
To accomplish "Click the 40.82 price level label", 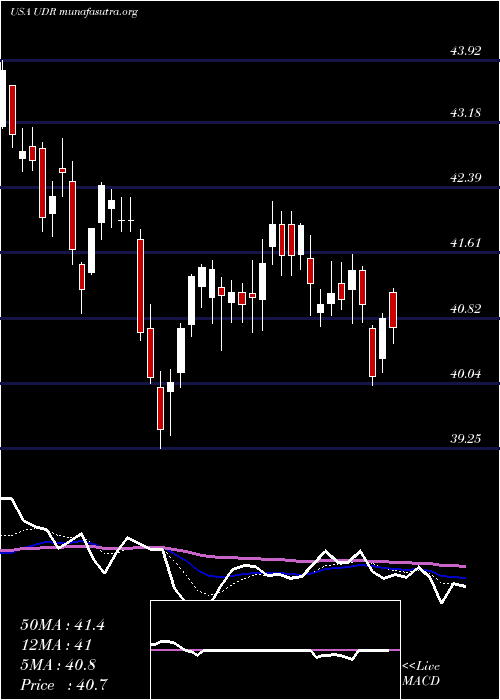I will [466, 308].
